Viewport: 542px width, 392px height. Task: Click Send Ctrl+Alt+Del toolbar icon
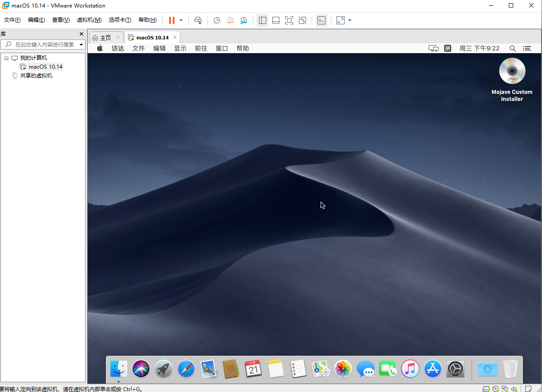[x=198, y=20]
